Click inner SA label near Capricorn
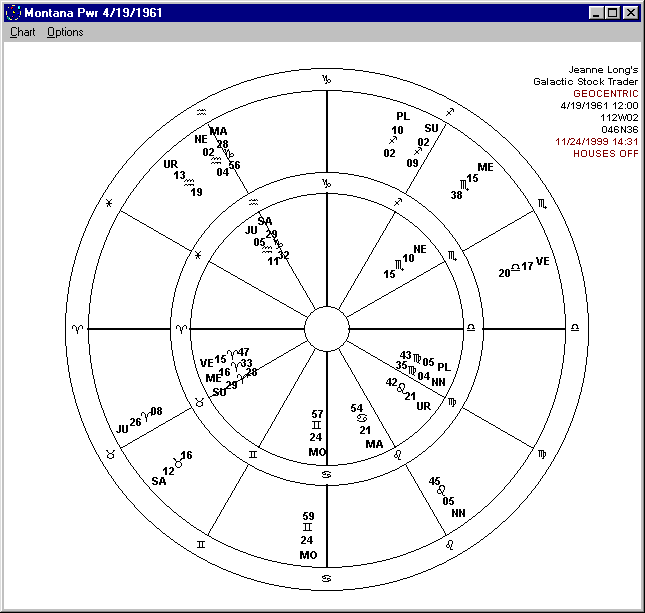The width and height of the screenshot is (645, 613). click(x=265, y=221)
